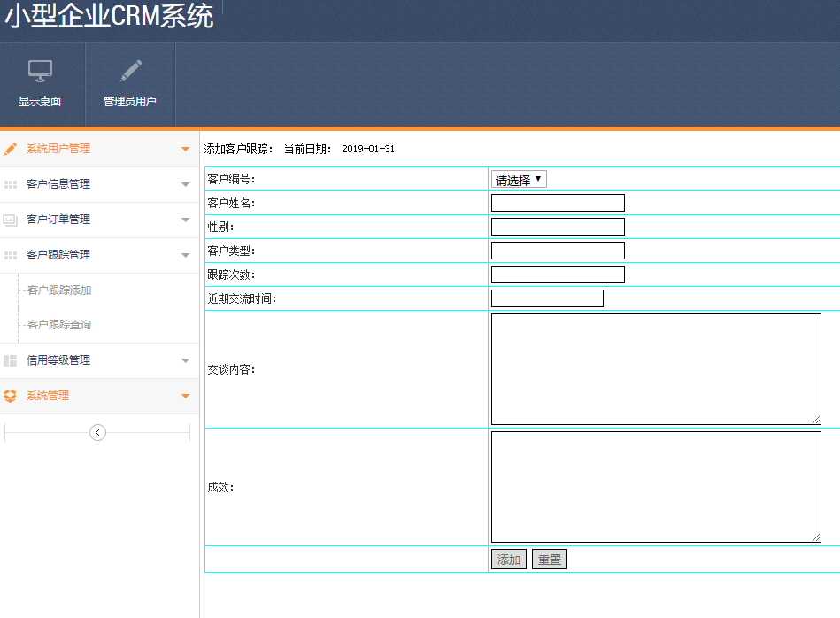Click the 交谈内容 field label
Screen dimensions: 840x618
click(x=231, y=369)
